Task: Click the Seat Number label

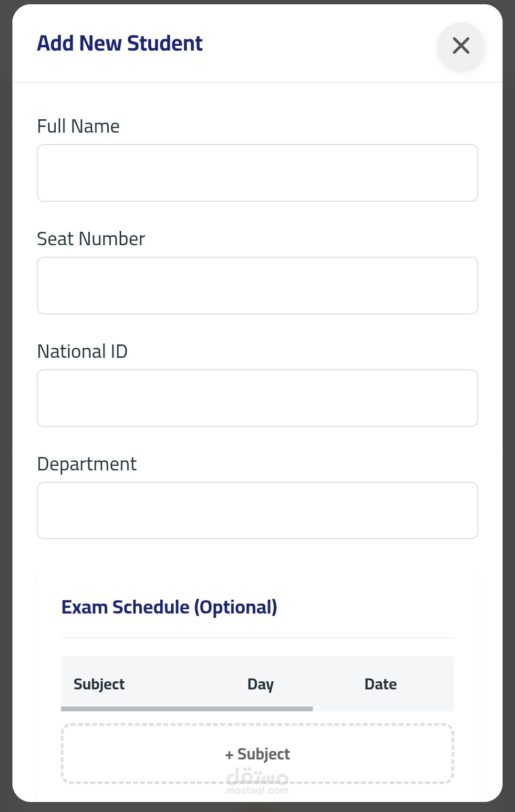Action: 91,239
